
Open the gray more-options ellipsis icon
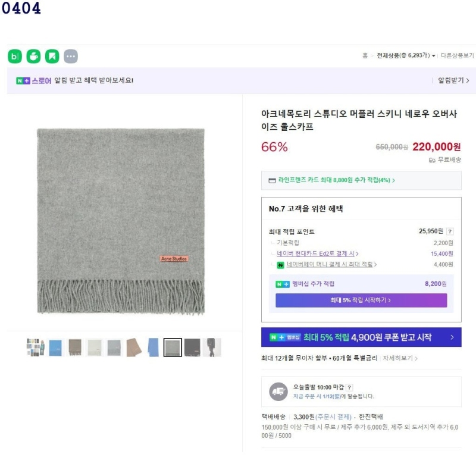point(71,57)
